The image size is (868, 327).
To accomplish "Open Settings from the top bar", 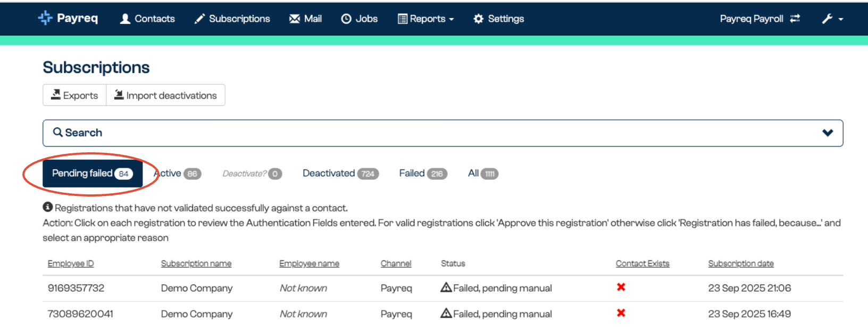I will click(498, 19).
